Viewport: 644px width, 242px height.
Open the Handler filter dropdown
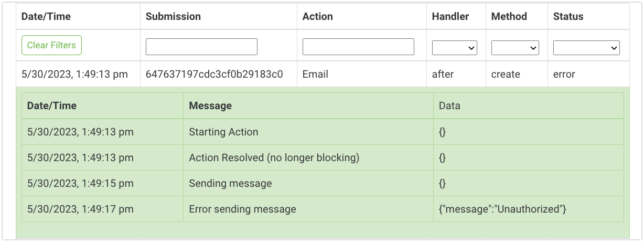click(x=454, y=47)
